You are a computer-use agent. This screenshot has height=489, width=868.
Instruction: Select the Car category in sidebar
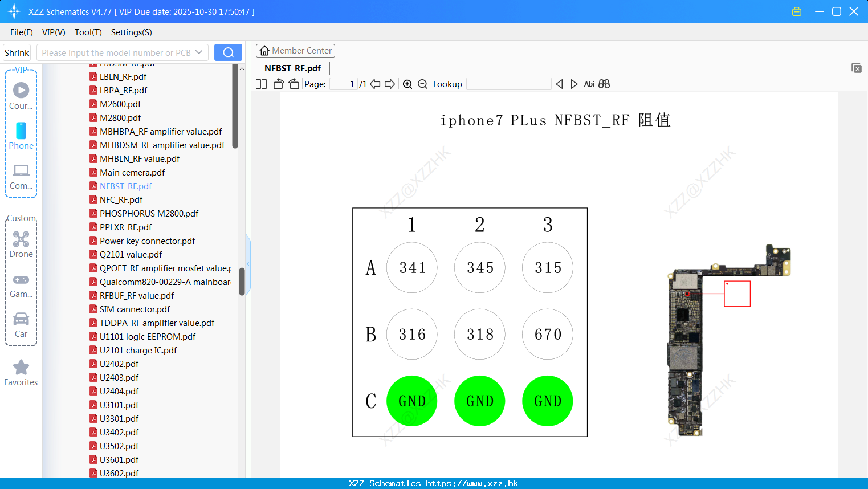pos(21,325)
